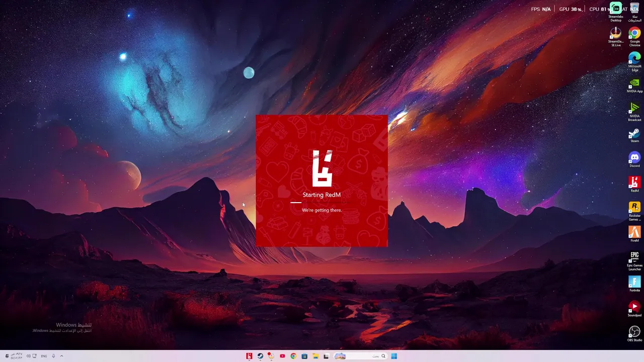The width and height of the screenshot is (644, 362).
Task: Open Epic Games Launcher desktop shortcut
Action: tap(635, 260)
